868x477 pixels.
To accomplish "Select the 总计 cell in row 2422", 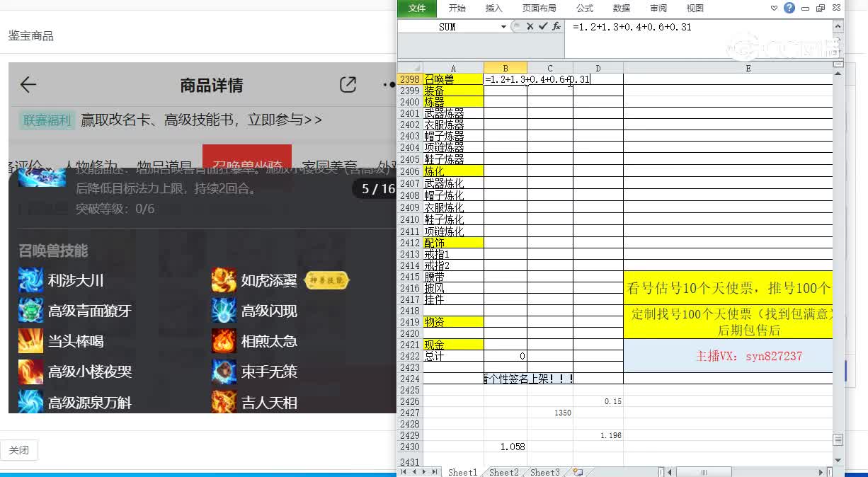I will [453, 356].
